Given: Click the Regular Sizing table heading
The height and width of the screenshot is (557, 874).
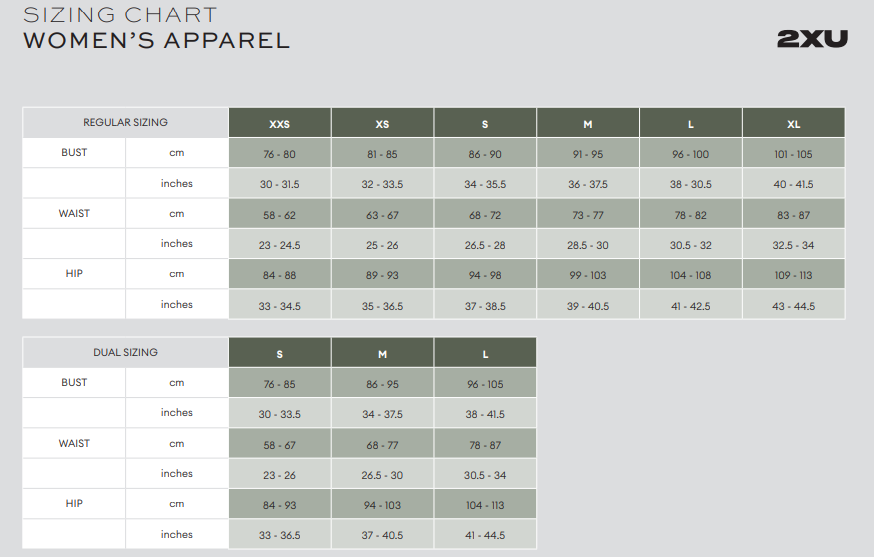Looking at the screenshot, I should [x=125, y=122].
